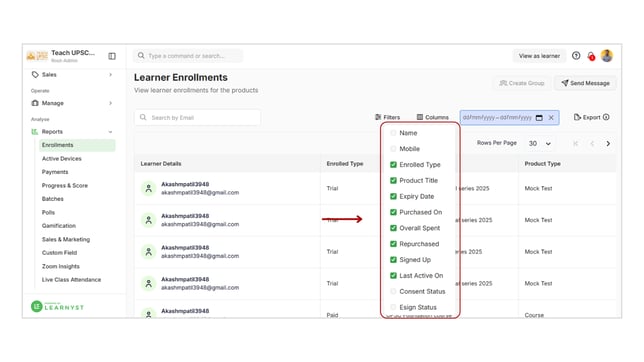
Task: Open Custom Field report
Action: (x=59, y=253)
